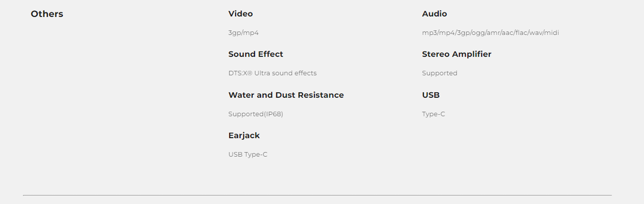
Task: Select the Sound Effect heading
Action: (256, 54)
